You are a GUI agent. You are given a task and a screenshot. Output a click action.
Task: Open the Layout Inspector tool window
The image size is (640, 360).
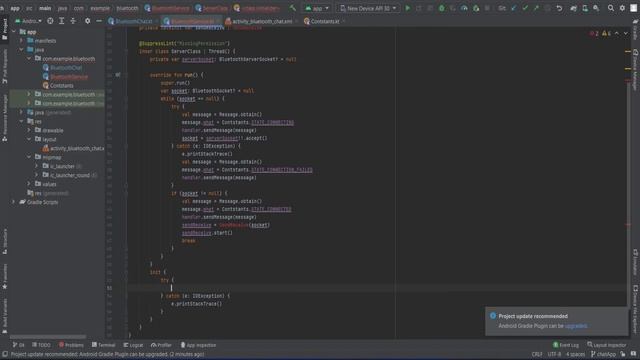tap(607, 345)
